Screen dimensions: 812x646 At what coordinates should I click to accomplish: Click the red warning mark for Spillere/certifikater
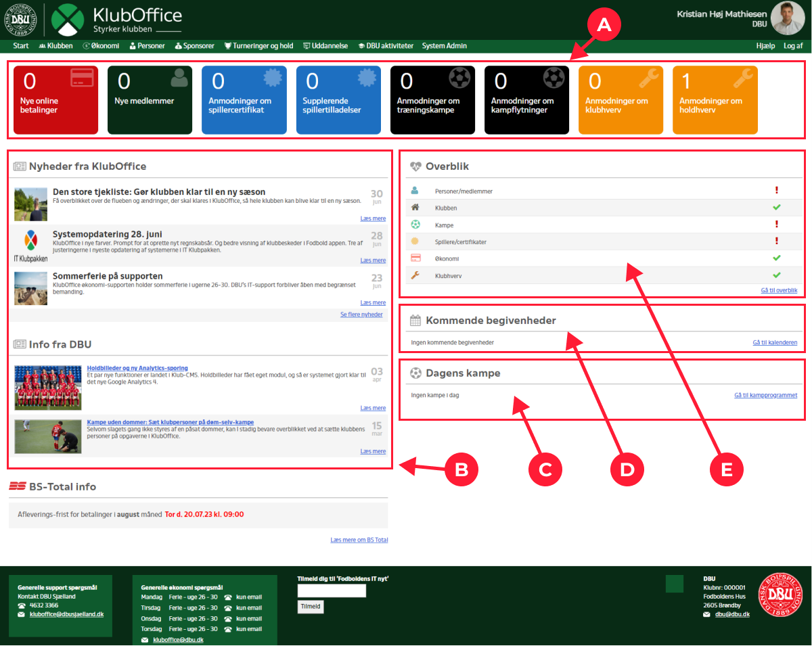(776, 241)
